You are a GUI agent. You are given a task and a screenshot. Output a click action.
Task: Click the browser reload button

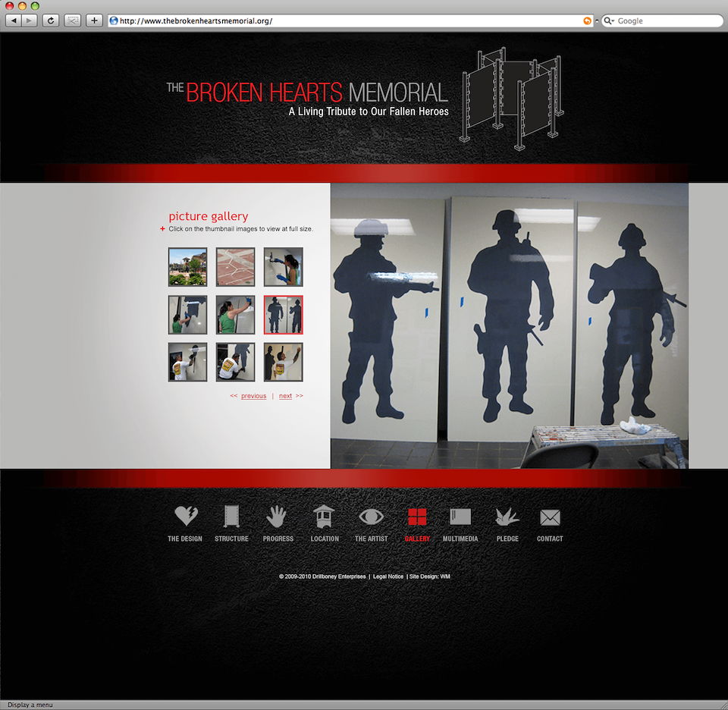[x=51, y=20]
